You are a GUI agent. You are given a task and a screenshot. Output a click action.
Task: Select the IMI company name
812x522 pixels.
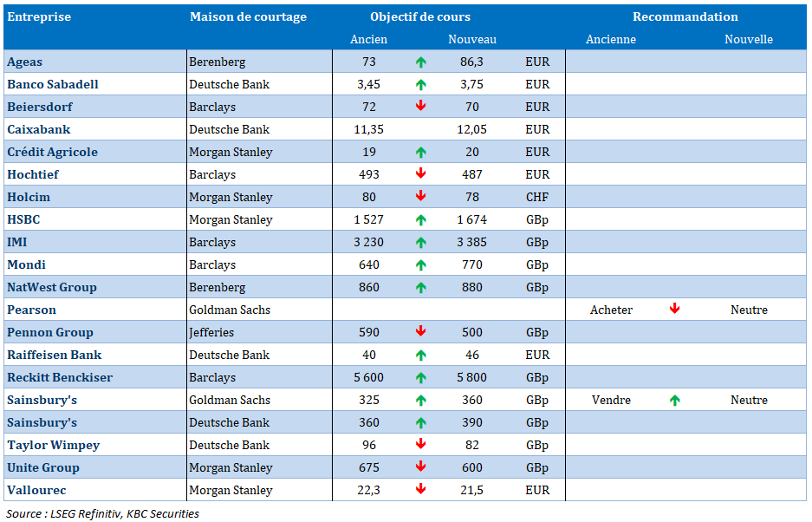point(17,243)
